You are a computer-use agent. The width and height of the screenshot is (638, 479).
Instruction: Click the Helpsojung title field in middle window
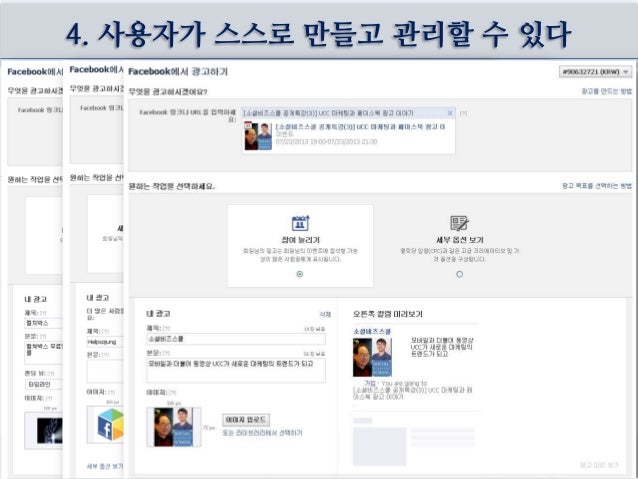point(105,342)
